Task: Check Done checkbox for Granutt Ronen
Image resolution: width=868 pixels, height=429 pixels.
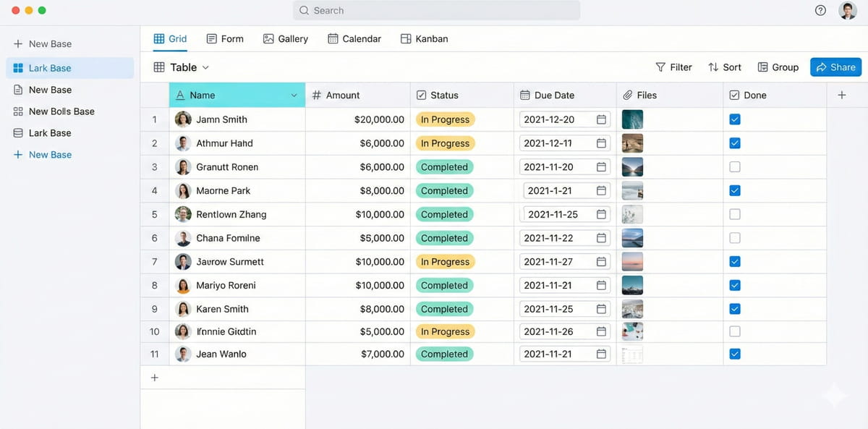Action: click(x=735, y=167)
